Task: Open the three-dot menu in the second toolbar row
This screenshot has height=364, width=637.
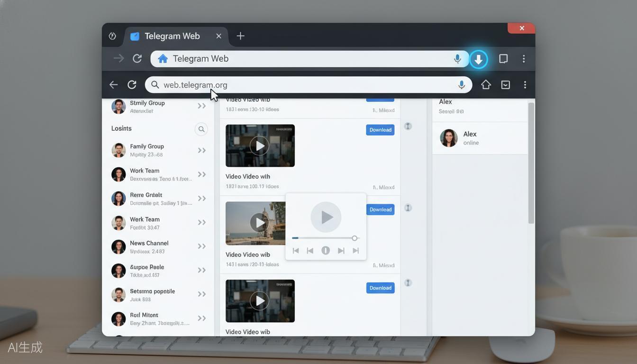Action: tap(525, 85)
